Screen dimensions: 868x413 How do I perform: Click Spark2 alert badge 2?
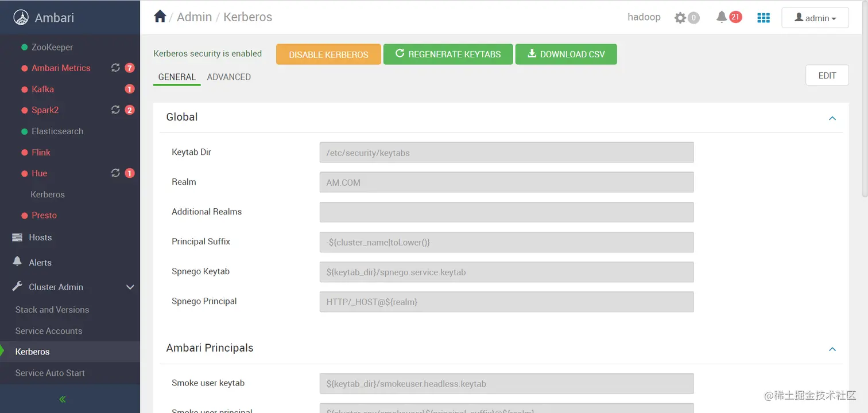coord(130,110)
